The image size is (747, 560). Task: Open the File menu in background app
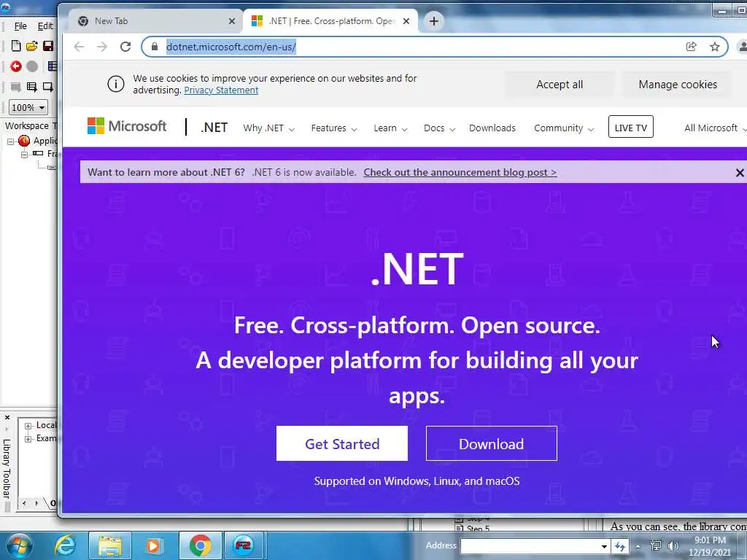(x=20, y=26)
